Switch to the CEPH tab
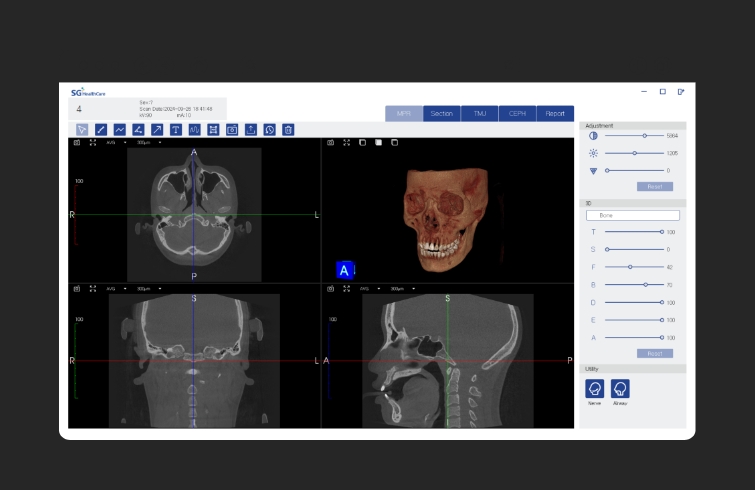 (517, 114)
